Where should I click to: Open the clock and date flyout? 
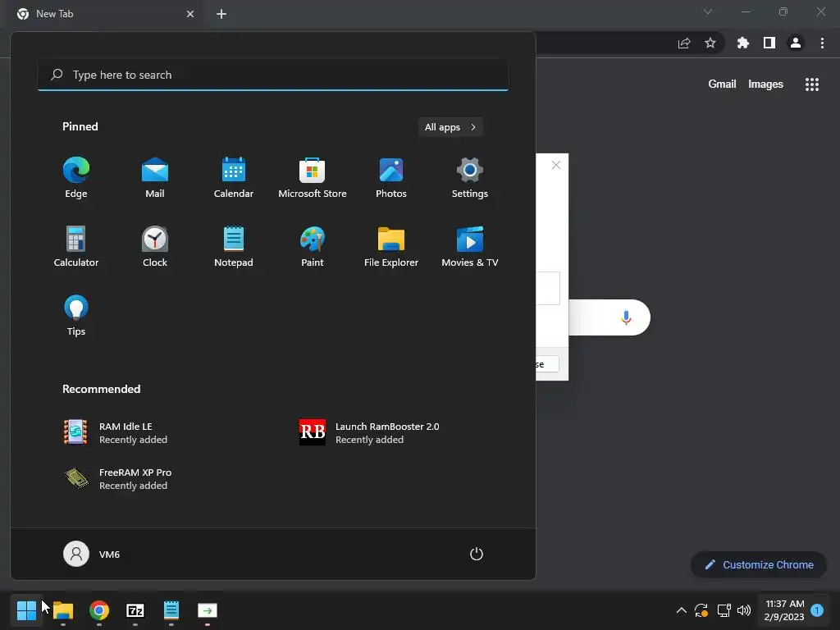pos(784,610)
